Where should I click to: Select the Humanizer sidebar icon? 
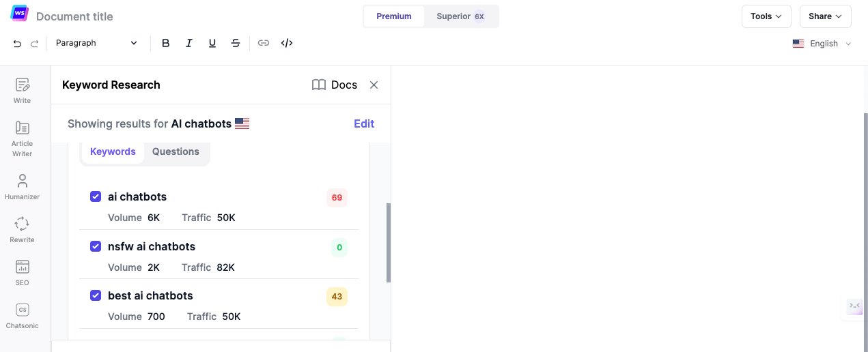point(22,187)
